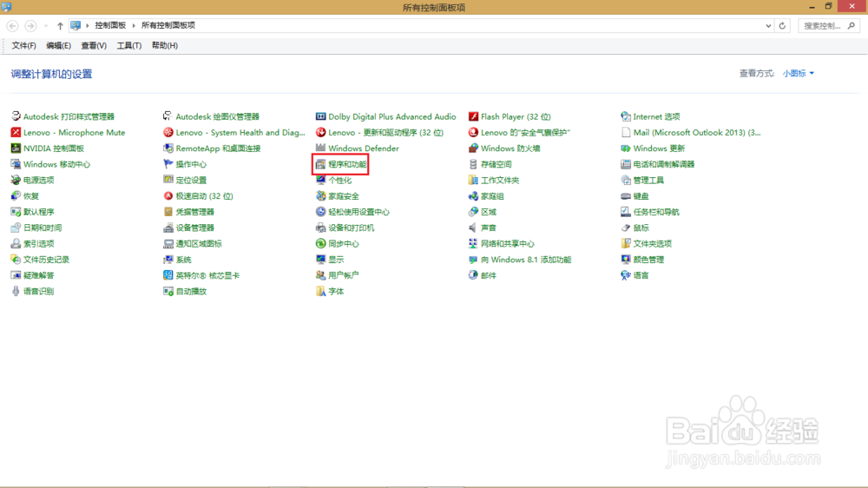Open the 默认程序 icon
The width and height of the screenshot is (868, 488).
click(x=16, y=212)
